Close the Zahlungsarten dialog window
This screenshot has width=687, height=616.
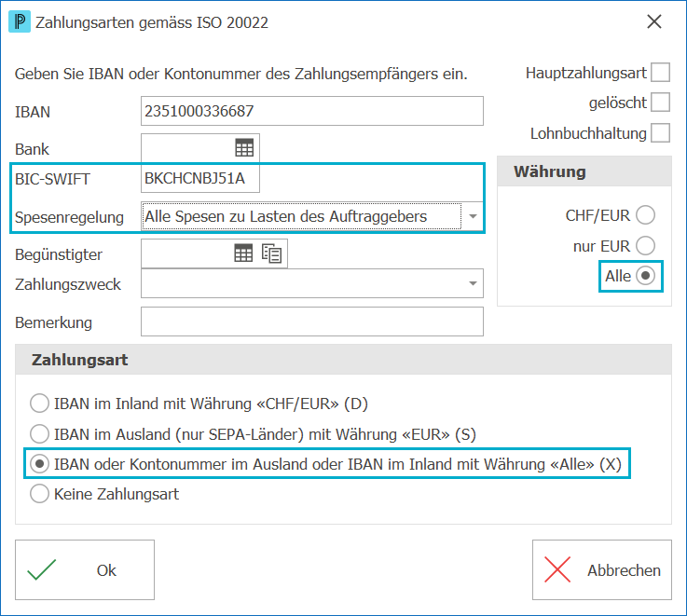click(x=654, y=21)
